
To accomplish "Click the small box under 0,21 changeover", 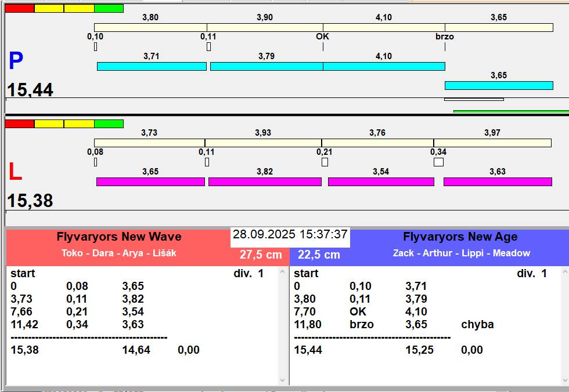I will click(325, 162).
